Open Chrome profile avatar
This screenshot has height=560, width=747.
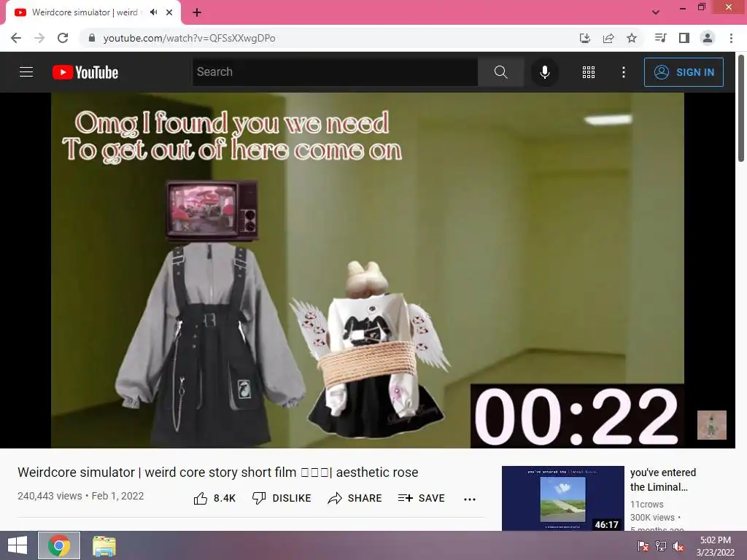[x=708, y=38]
